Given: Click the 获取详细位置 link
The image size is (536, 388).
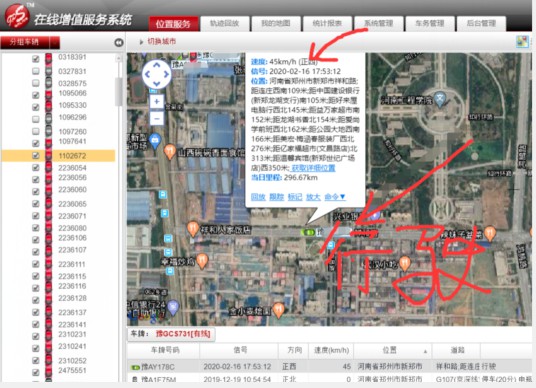Looking at the screenshot, I should point(313,168).
